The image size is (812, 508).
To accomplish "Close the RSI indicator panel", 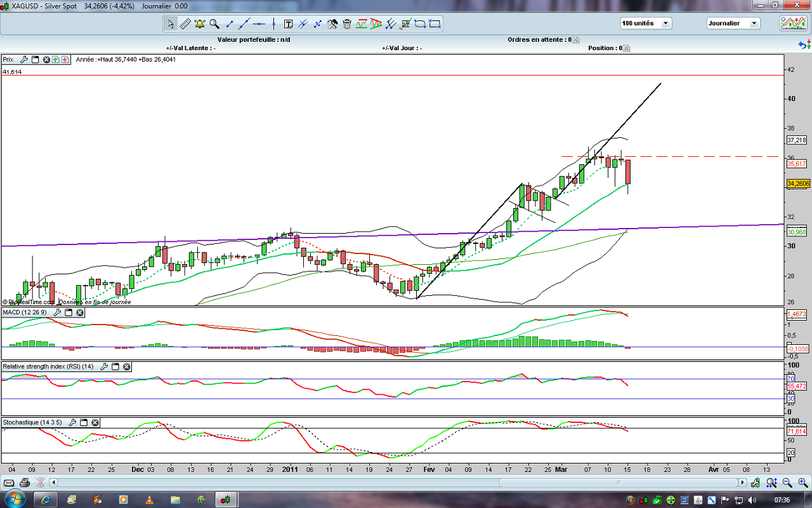I will (x=127, y=366).
